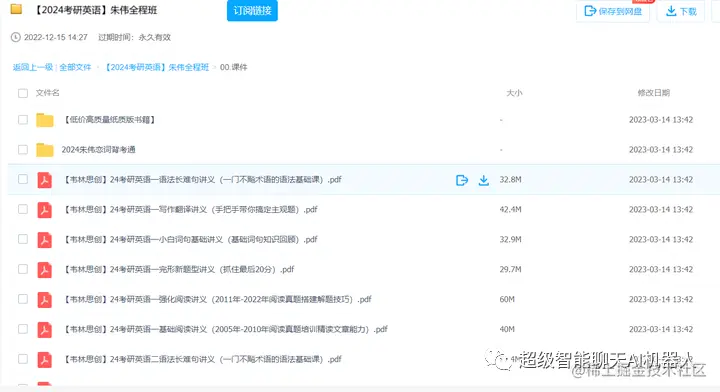Screen dimensions: 720x392
Task: Click PDF icon of 语法长难句讲义 24考研英语一 file
Action: point(45,180)
